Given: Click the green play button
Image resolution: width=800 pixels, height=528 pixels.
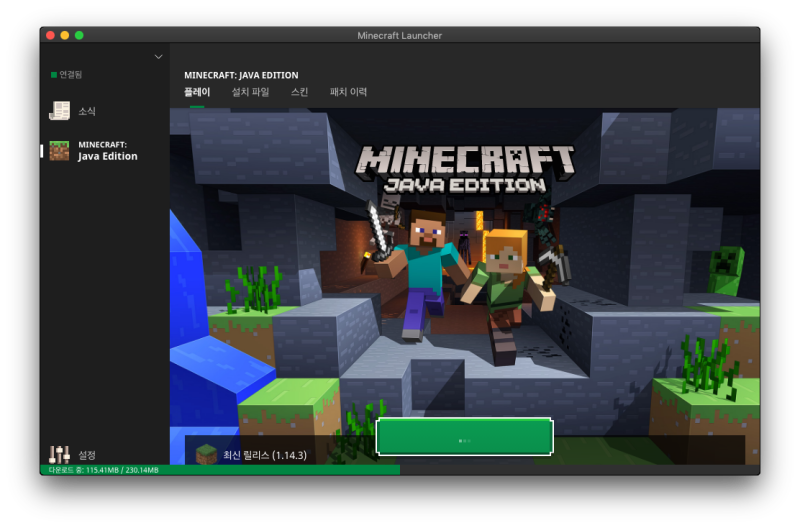Looking at the screenshot, I should 464,436.
